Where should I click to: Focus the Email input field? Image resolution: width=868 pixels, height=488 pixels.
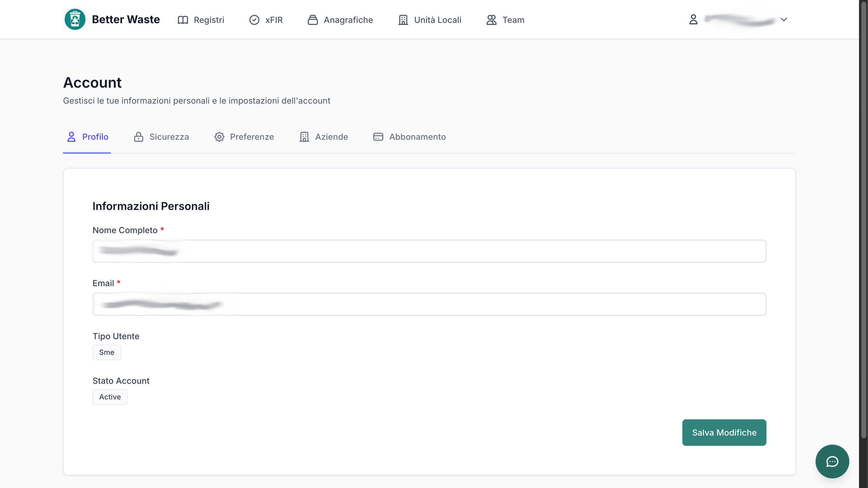[429, 304]
